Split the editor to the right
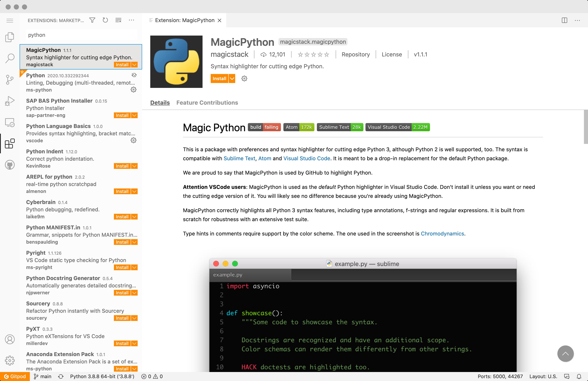Viewport: 588px width, 381px height. click(x=564, y=20)
